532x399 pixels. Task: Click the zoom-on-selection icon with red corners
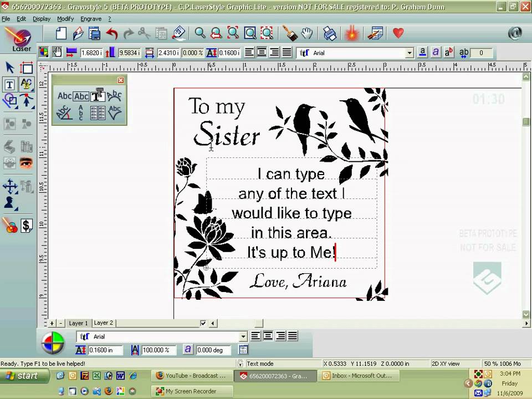233,33
